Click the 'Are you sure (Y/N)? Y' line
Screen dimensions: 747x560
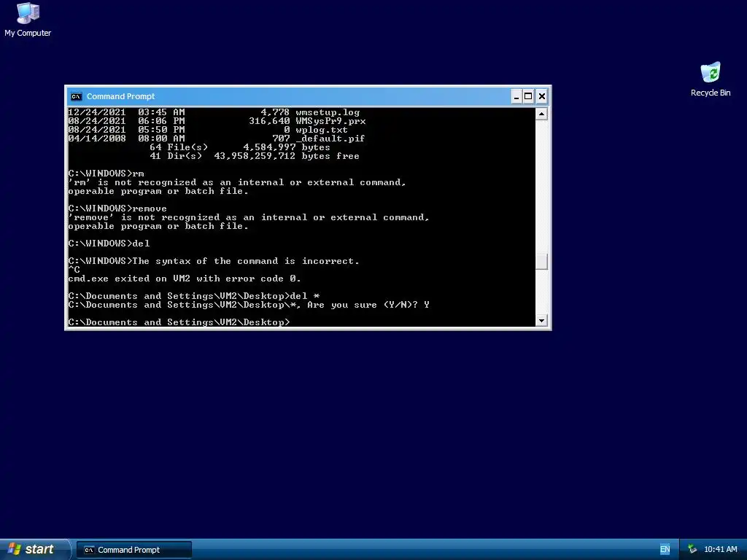coord(249,305)
